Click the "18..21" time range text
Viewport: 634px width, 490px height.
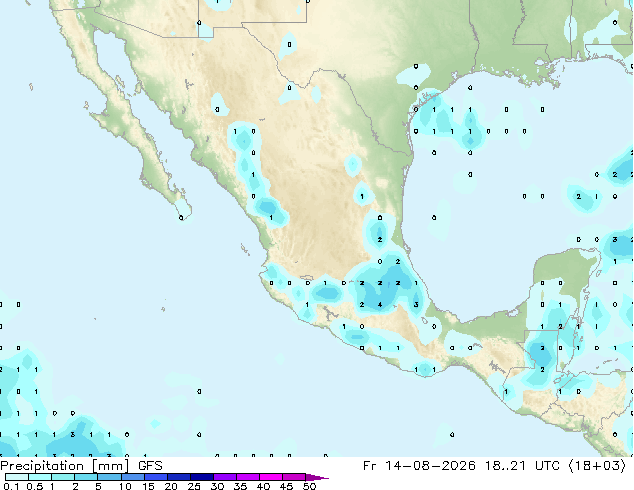click(x=505, y=466)
